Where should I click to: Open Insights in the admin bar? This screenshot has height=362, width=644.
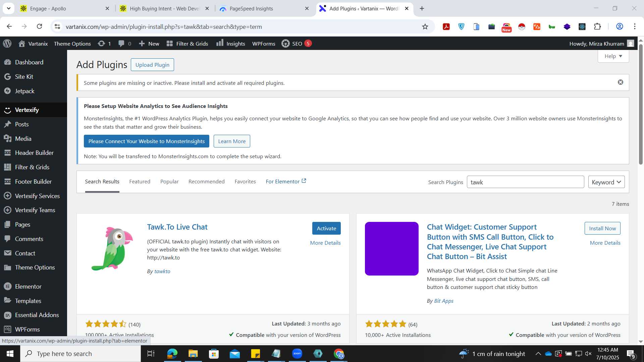pos(231,44)
